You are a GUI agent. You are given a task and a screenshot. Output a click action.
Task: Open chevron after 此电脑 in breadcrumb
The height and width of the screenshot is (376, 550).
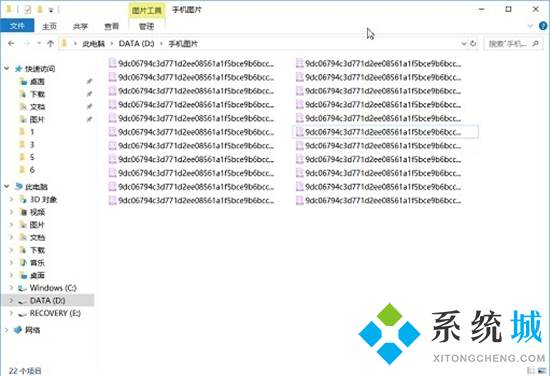pyautogui.click(x=112, y=43)
